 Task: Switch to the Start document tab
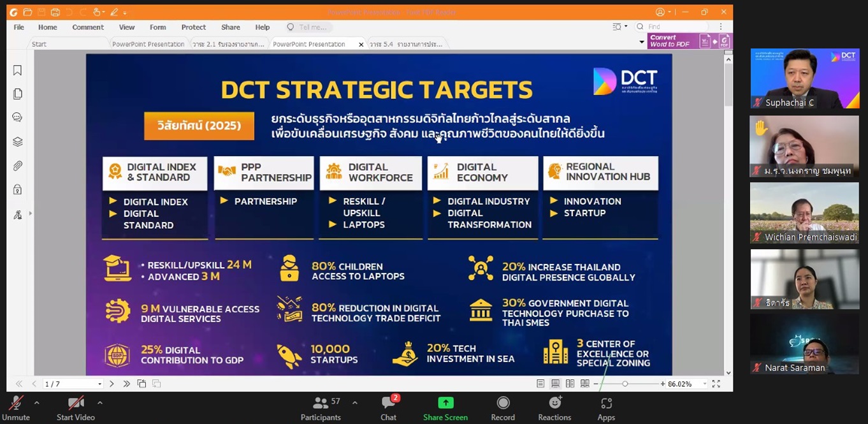[x=68, y=44]
